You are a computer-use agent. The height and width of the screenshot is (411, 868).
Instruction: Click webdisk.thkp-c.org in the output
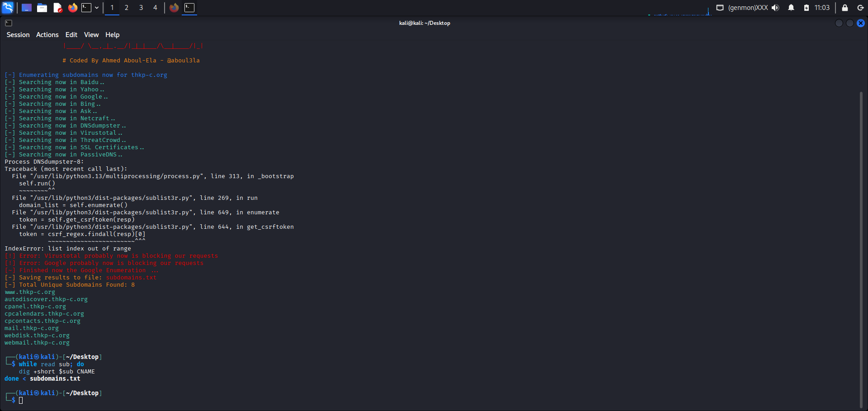(x=37, y=335)
